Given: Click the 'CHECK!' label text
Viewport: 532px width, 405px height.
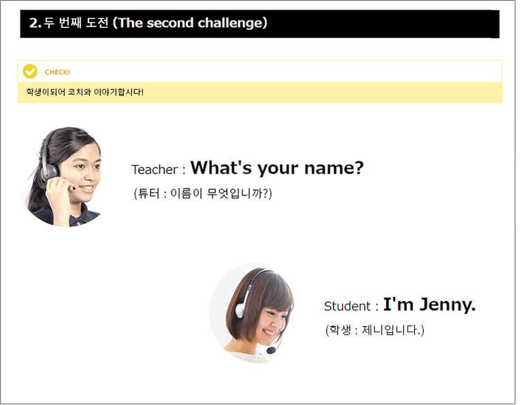Looking at the screenshot, I should click(57, 72).
